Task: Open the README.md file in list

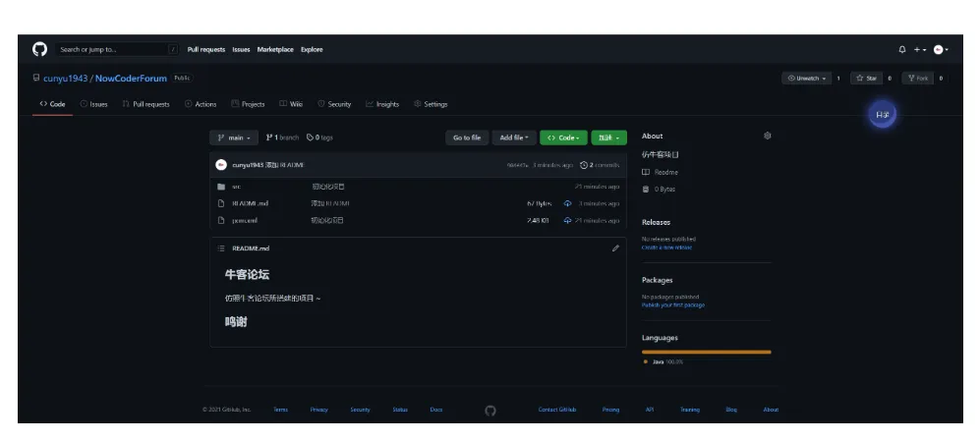Action: tap(250, 203)
